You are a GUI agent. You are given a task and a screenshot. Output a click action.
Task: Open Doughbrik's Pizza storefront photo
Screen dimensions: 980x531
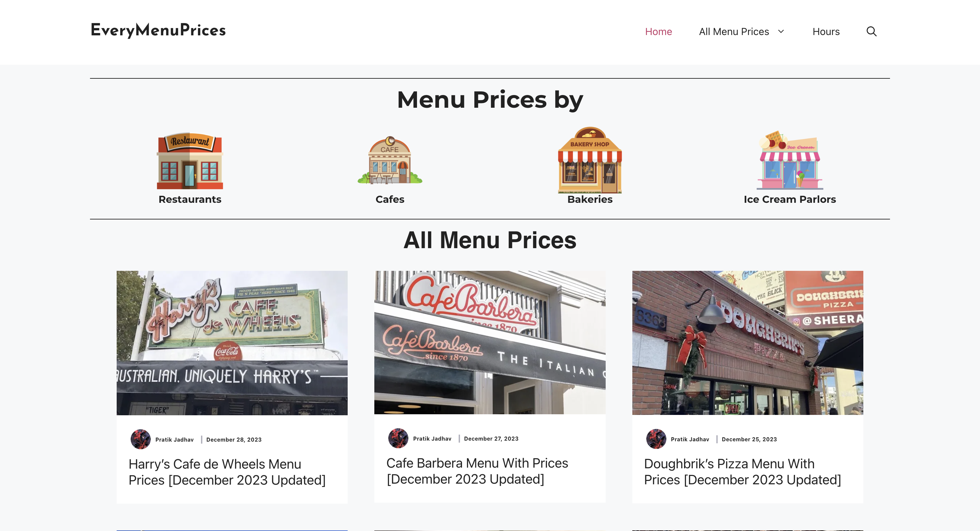coord(748,343)
